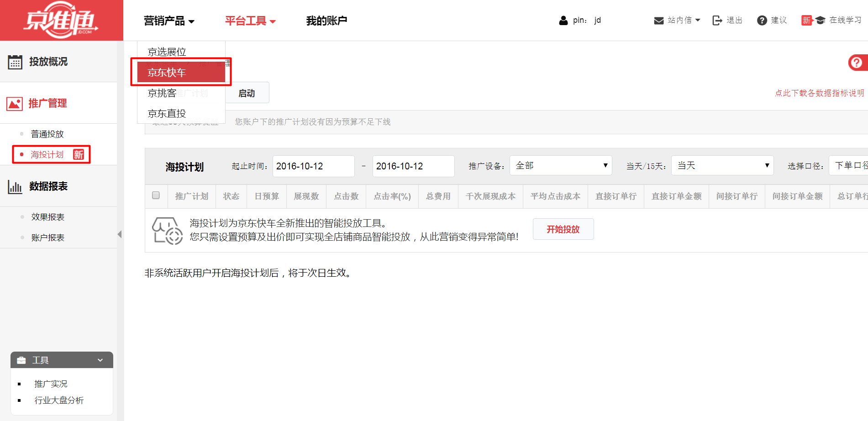Viewport: 868px width, 421px height.
Task: Open 账户报表 in sidebar
Action: [48, 237]
